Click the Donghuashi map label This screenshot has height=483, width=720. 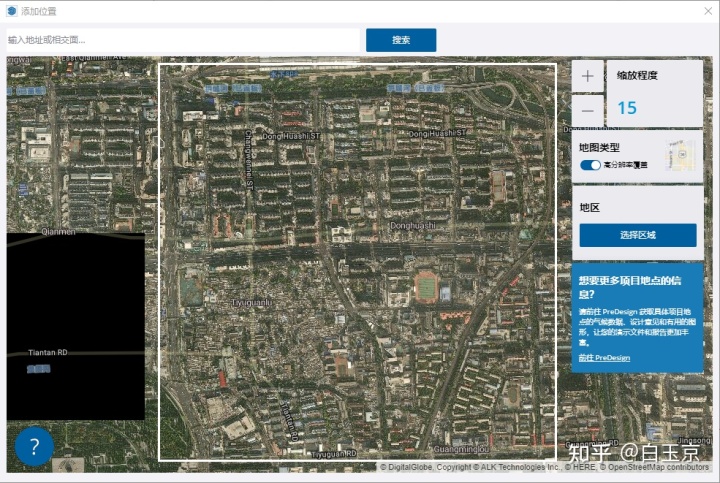[412, 225]
